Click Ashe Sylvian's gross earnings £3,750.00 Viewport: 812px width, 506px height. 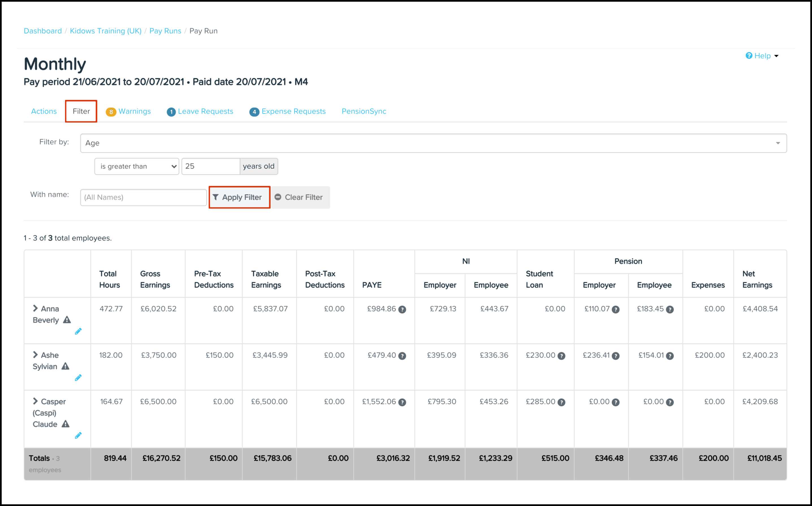158,355
